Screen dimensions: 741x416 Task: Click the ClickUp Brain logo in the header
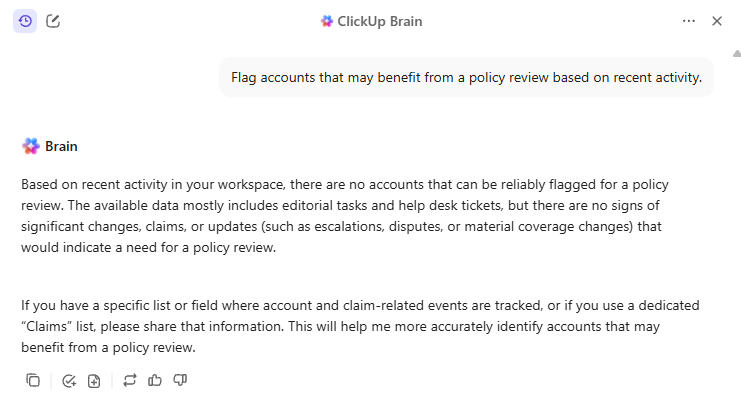point(327,21)
